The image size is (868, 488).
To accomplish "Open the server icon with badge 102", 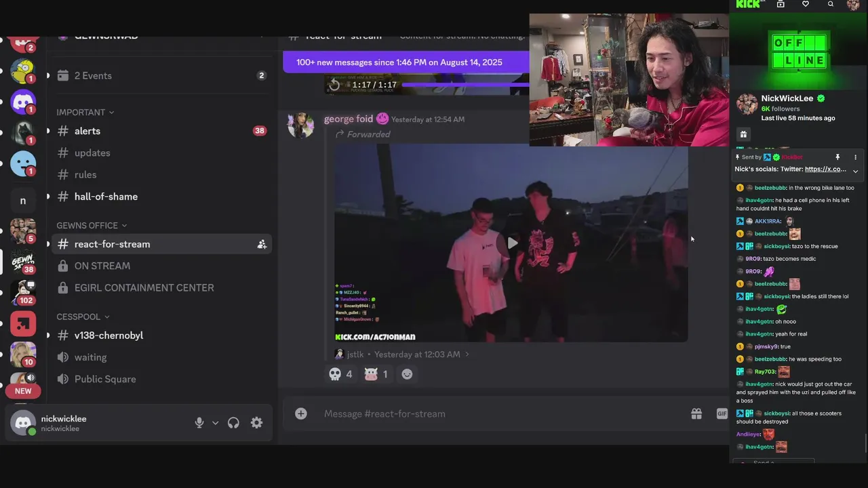I will pos(23,292).
